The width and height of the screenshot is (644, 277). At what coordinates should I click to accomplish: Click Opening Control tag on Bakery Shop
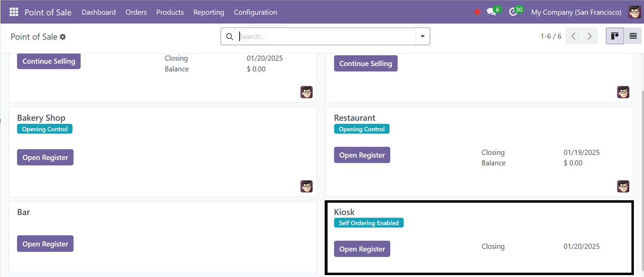tap(45, 129)
